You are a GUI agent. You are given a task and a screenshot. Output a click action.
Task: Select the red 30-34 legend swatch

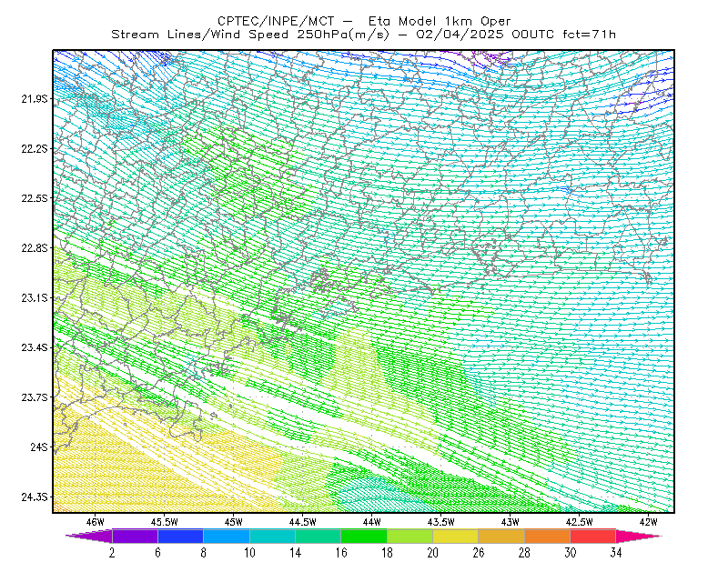coord(593,536)
